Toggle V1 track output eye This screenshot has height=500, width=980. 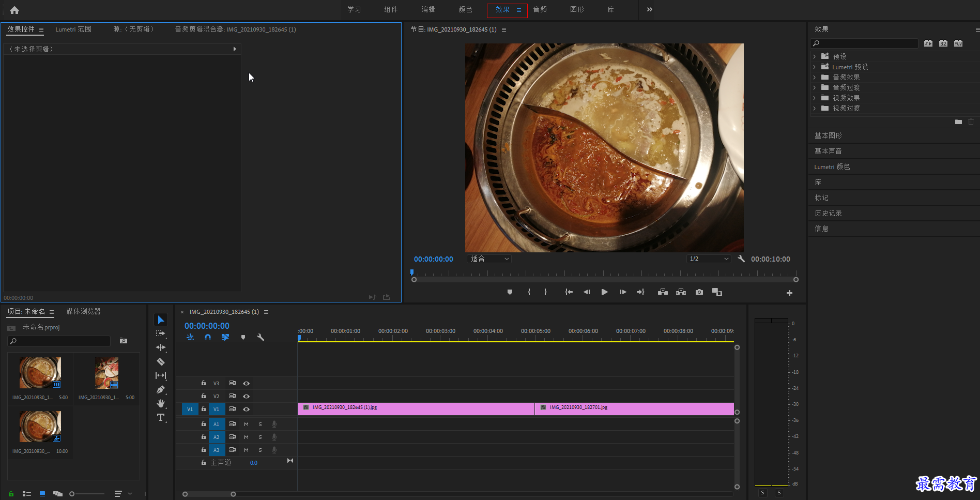[x=247, y=409]
